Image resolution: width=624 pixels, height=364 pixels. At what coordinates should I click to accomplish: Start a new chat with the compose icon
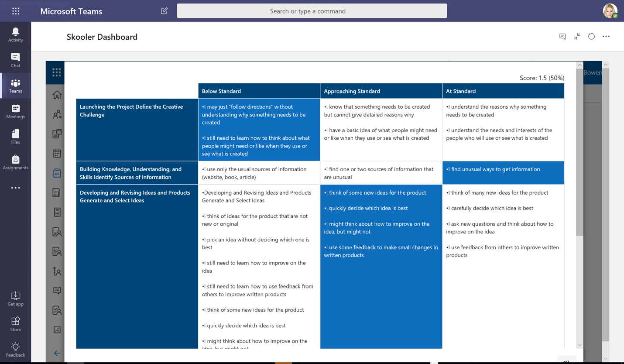pyautogui.click(x=164, y=11)
